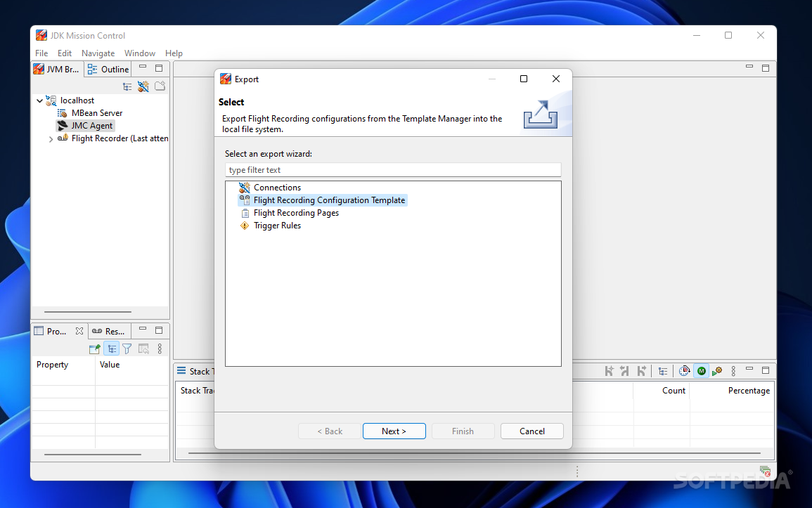Click the Trigger Rules warning icon
Image resolution: width=812 pixels, height=508 pixels.
pos(245,226)
